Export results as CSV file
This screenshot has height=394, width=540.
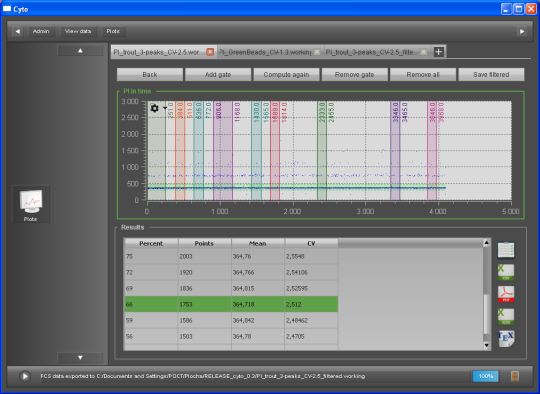point(506,272)
